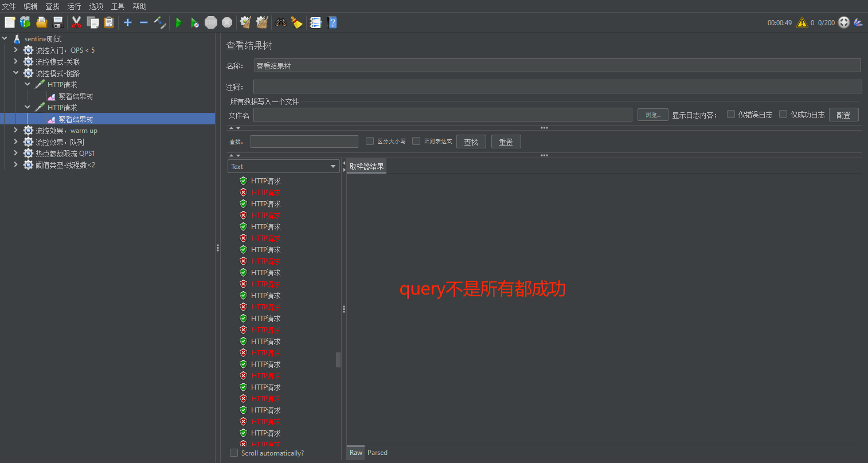Click the 查找 search text field

point(304,142)
